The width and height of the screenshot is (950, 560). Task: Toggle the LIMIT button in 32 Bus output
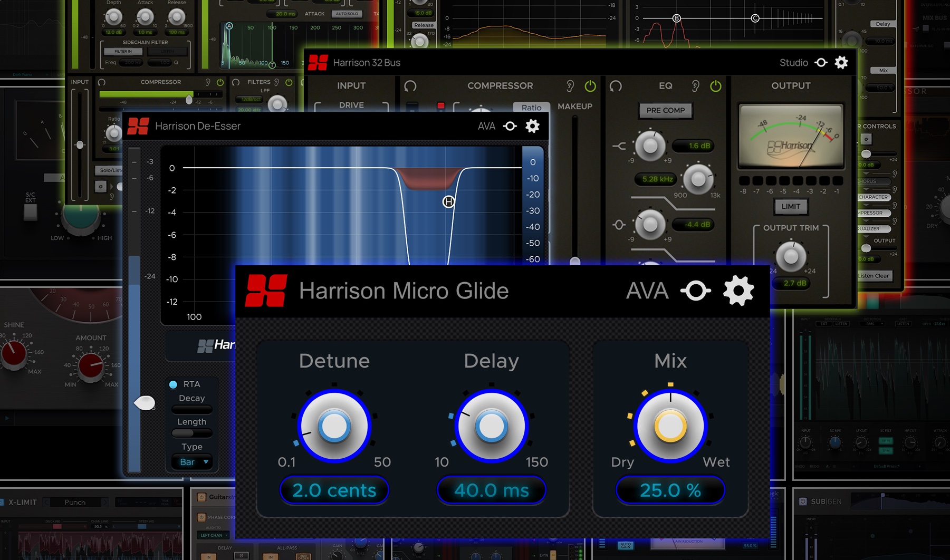coord(791,206)
